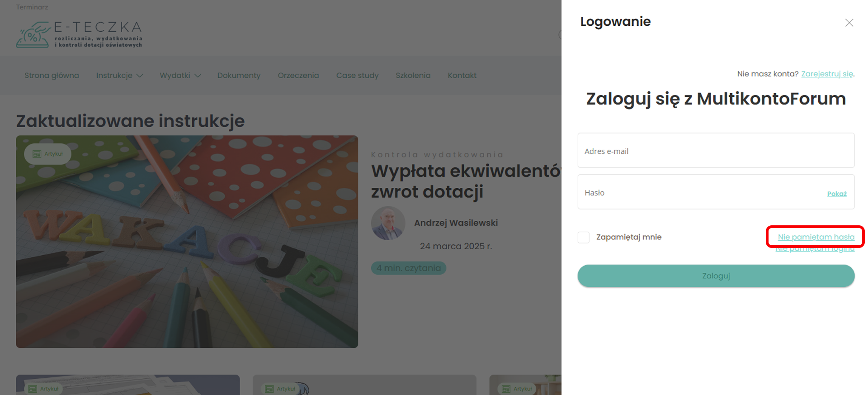Click the Artykuł badge on the bottom-left card
The image size is (868, 395).
pyautogui.click(x=44, y=389)
